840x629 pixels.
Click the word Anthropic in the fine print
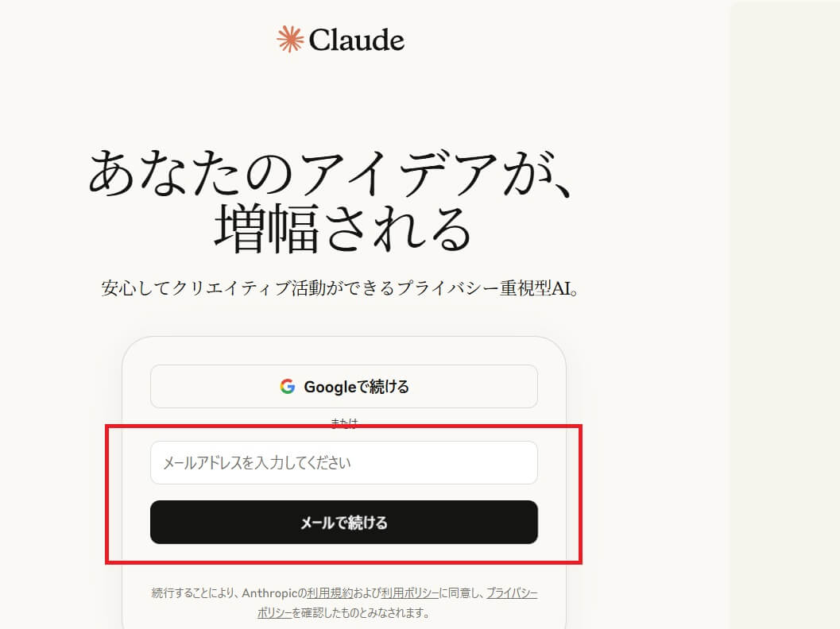tap(269, 593)
